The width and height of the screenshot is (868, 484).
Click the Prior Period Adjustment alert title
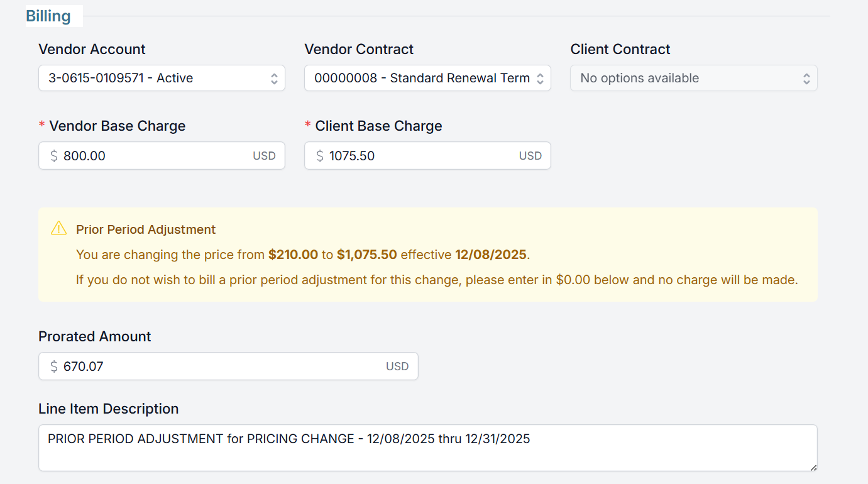point(146,229)
